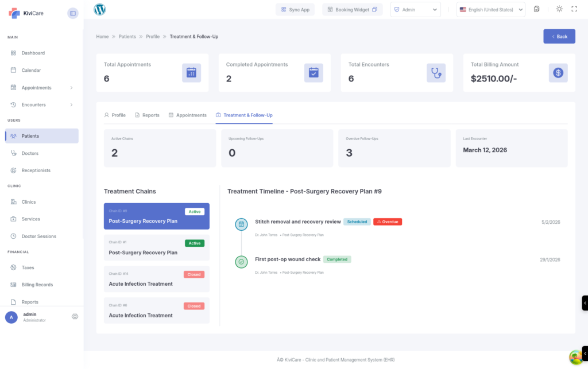Switch to the Appointments tab

point(187,115)
